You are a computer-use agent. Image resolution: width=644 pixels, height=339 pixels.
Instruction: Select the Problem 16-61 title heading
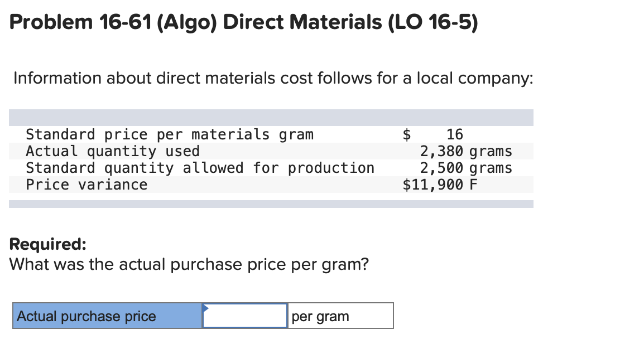[x=242, y=22]
